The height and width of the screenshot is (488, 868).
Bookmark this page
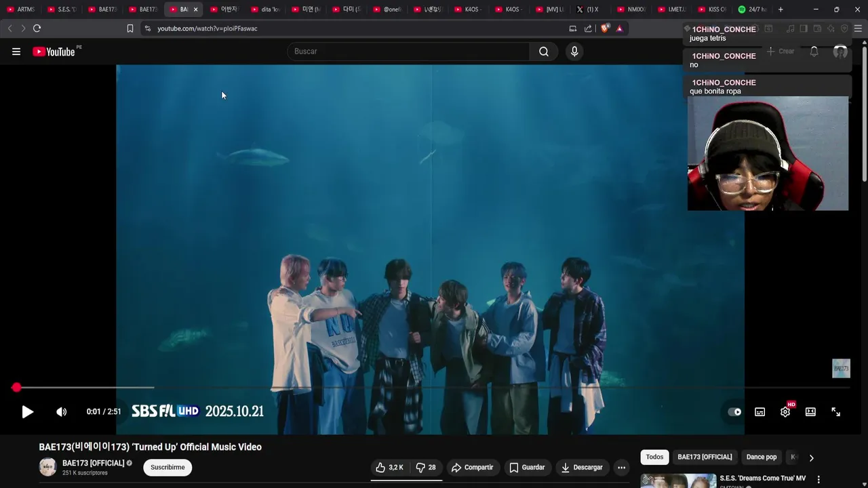pos(130,28)
